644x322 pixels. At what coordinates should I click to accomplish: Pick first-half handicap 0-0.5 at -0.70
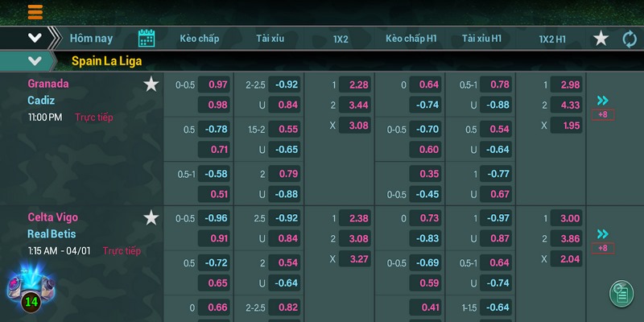(x=426, y=129)
